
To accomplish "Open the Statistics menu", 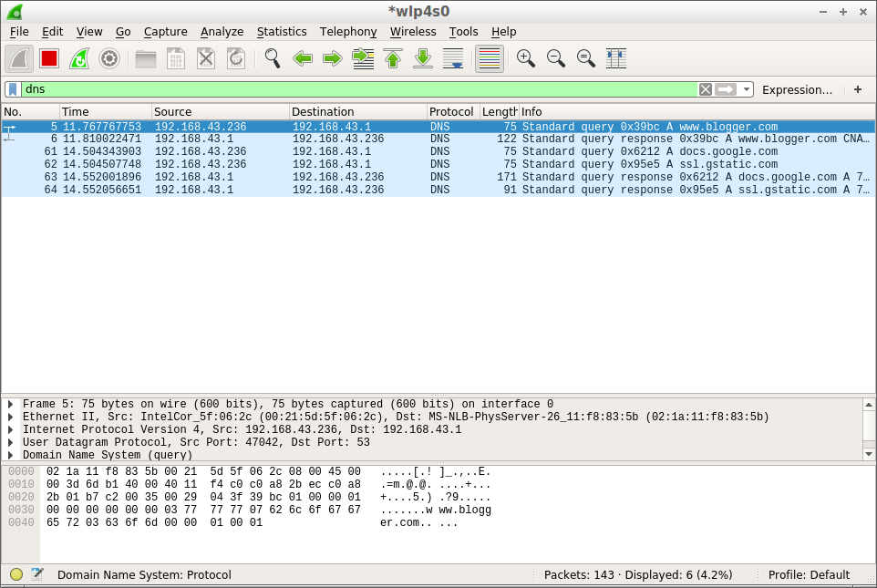I will 282,32.
